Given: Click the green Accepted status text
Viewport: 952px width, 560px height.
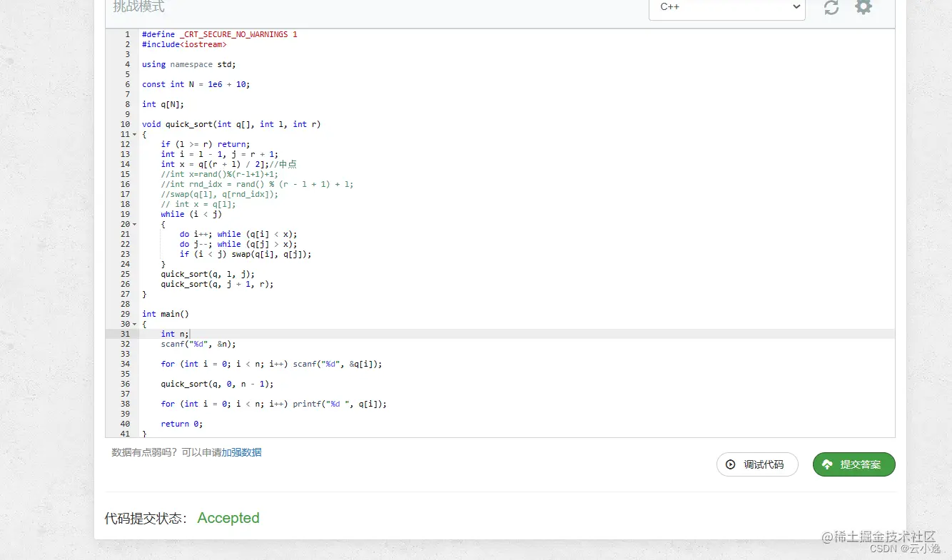Looking at the screenshot, I should coord(228,518).
